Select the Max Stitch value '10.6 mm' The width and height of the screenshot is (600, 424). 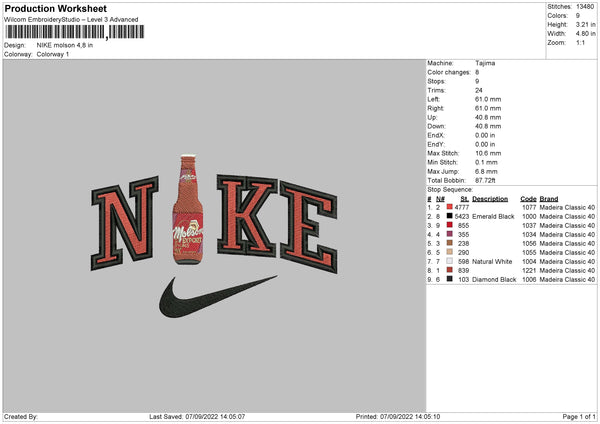tap(488, 153)
